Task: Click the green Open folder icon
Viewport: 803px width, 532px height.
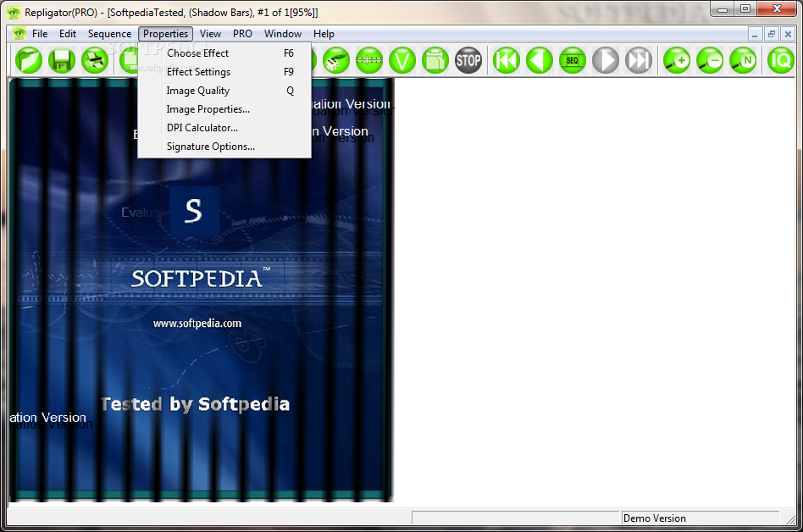Action: pyautogui.click(x=29, y=60)
